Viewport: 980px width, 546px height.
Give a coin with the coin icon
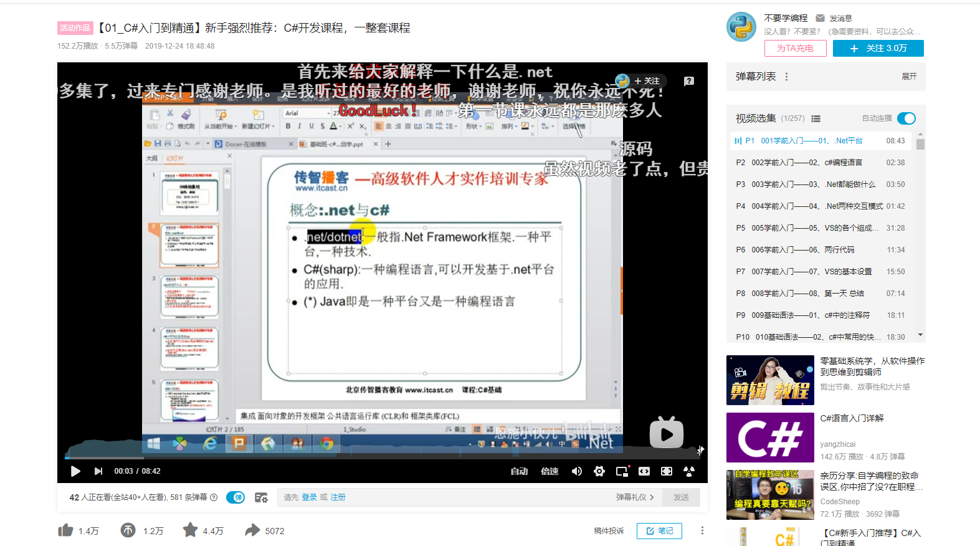tap(128, 530)
